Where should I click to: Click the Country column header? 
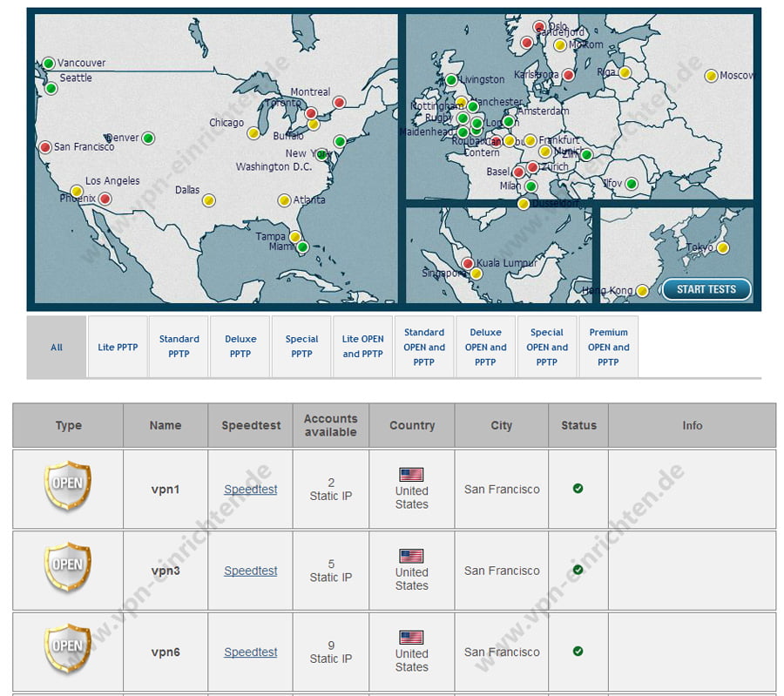[412, 426]
